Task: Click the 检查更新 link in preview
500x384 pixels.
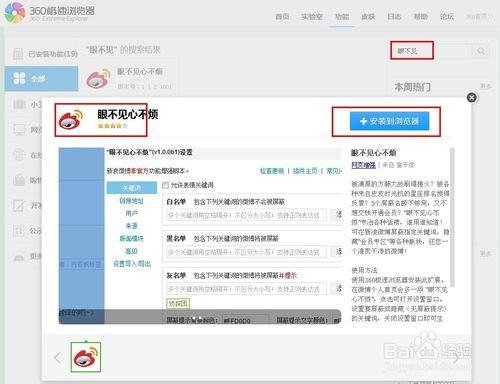Action: (x=272, y=171)
